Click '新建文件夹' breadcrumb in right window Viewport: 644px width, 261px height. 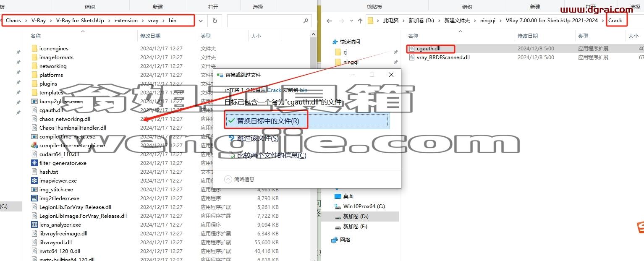(457, 21)
